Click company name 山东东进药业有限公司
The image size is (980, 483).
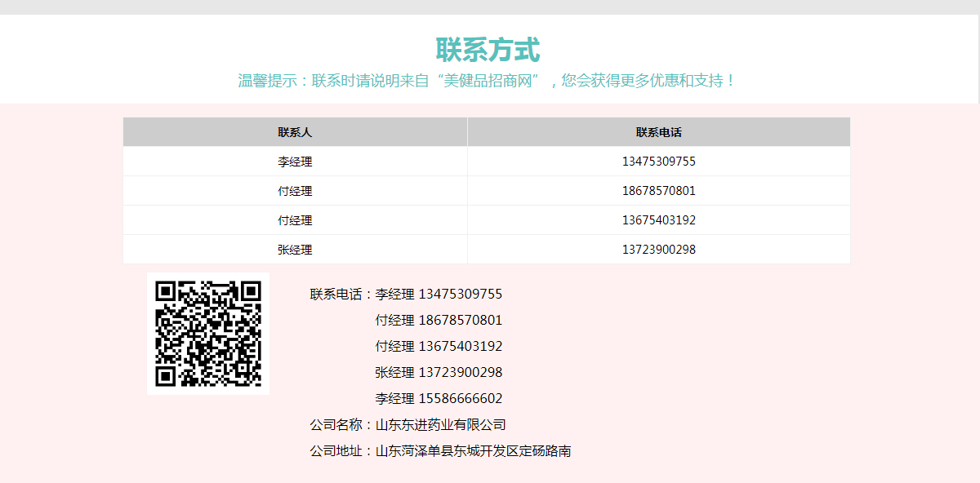click(441, 424)
